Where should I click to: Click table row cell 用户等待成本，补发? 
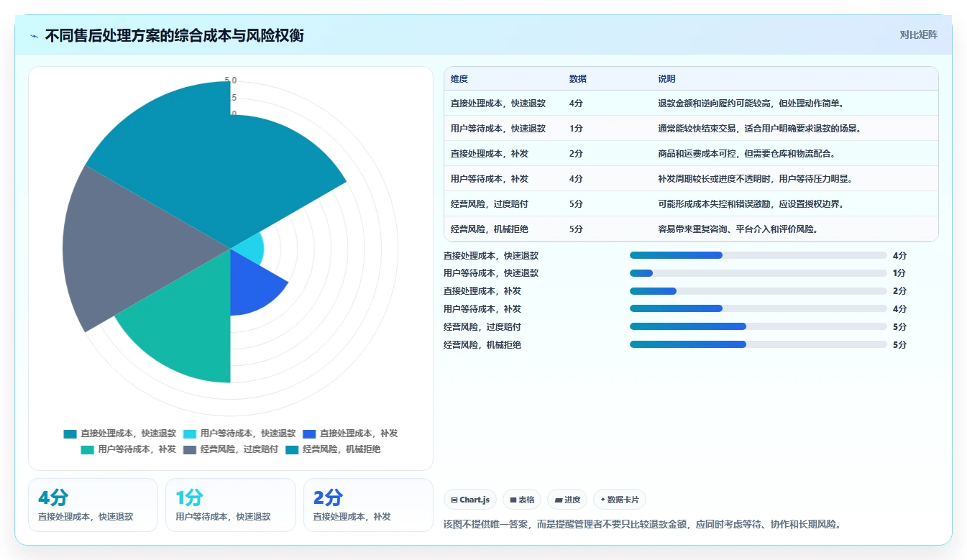[490, 179]
